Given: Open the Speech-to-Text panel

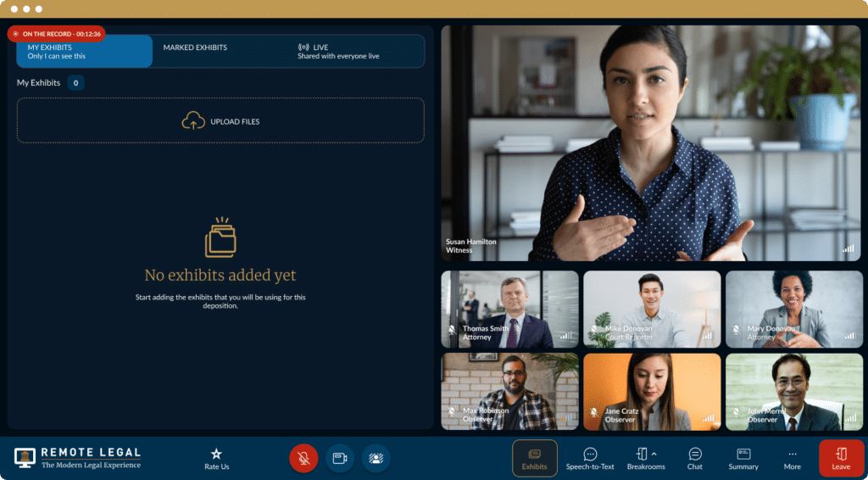Looking at the screenshot, I should click(590, 459).
